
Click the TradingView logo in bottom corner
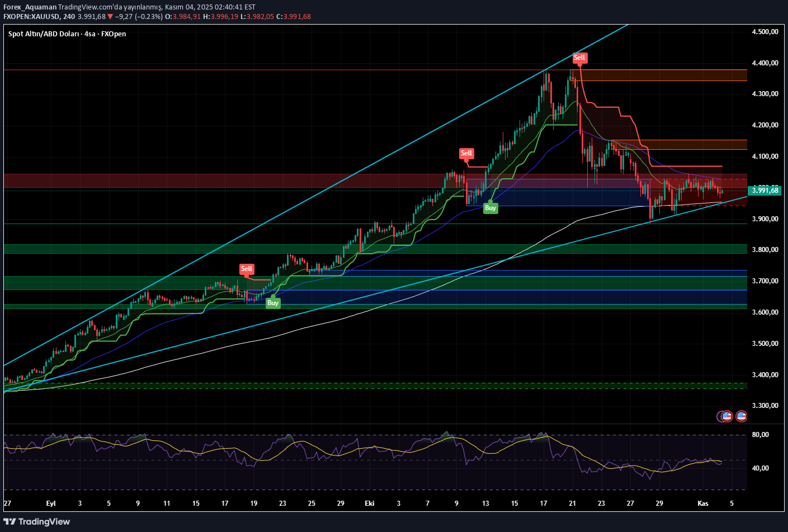coord(37,521)
